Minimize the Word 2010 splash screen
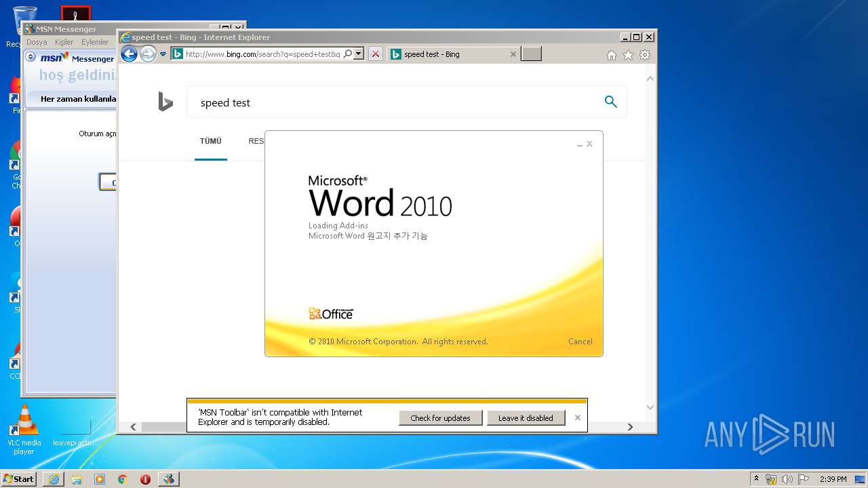 [580, 144]
